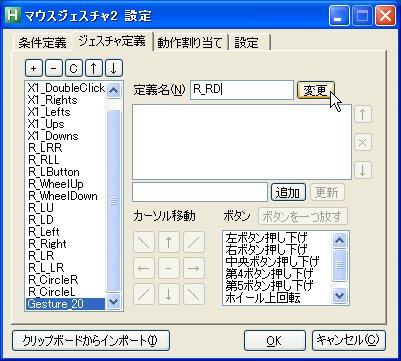Click the left cursor movement arrow
Screen dimensions: 401x361
(144, 268)
